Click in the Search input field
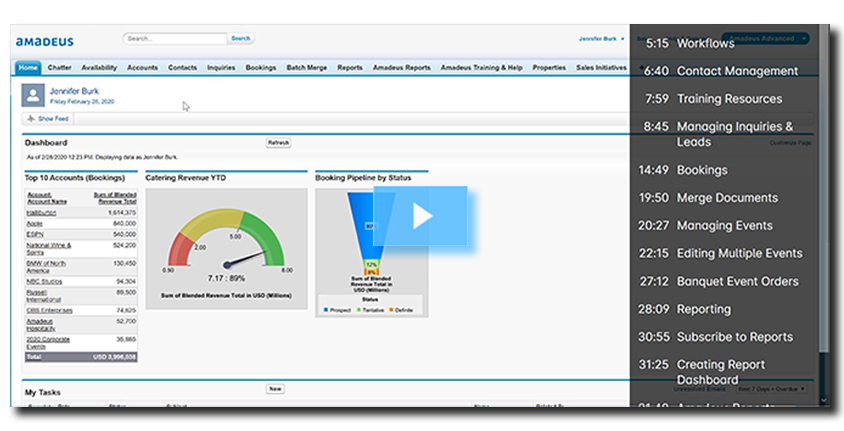The image size is (844, 431). click(175, 39)
